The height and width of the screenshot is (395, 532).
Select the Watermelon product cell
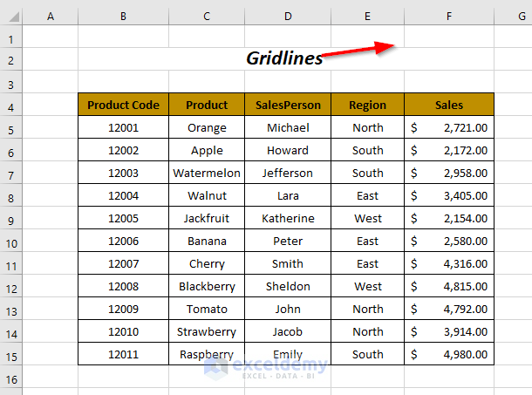[207, 173]
